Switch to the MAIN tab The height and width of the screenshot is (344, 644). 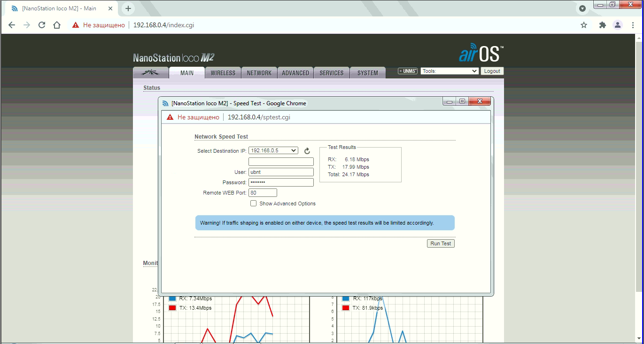[x=187, y=73]
